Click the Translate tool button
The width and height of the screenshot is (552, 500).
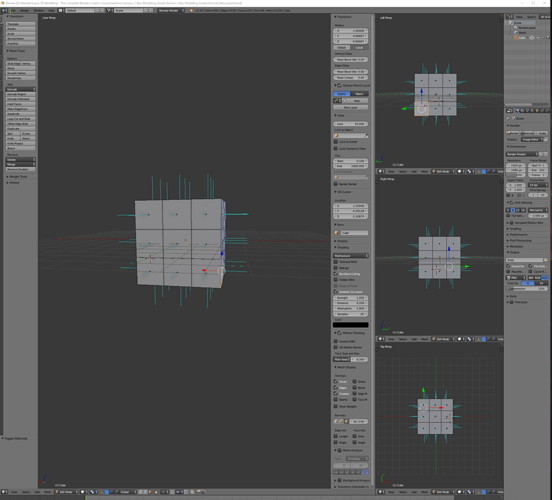pyautogui.click(x=20, y=24)
